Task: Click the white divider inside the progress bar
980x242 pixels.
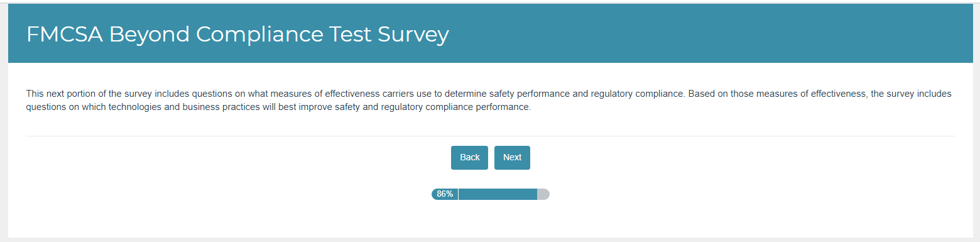Action: 459,194
